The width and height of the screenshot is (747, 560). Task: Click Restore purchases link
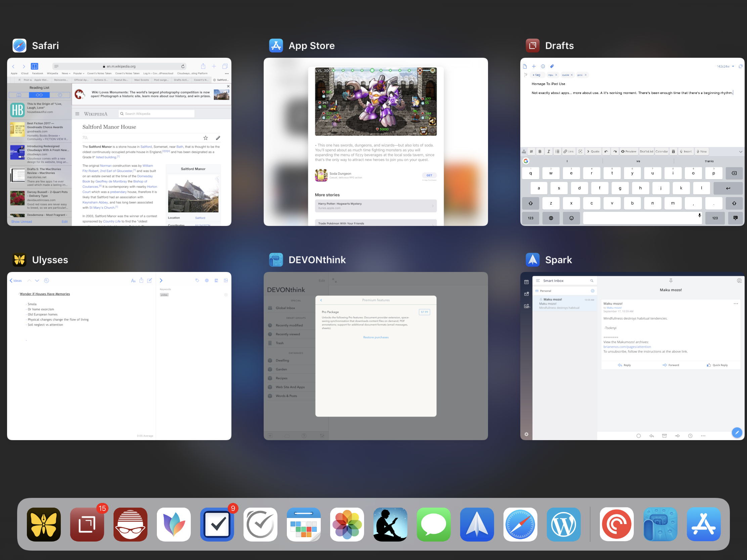[376, 337]
